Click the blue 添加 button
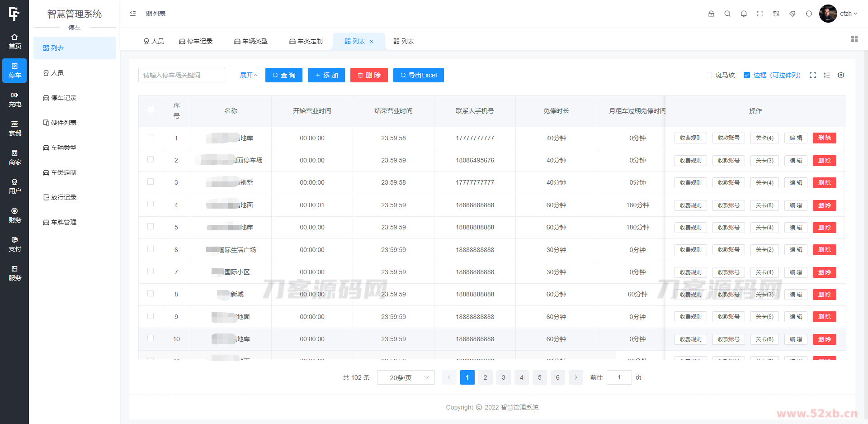 [x=326, y=75]
